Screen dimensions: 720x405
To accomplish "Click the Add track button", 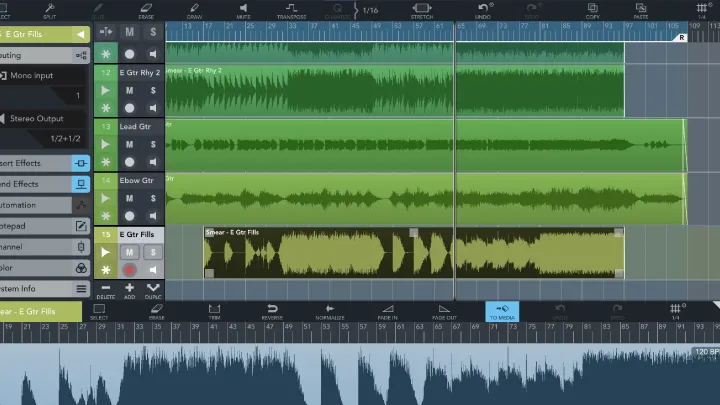I will 130,290.
